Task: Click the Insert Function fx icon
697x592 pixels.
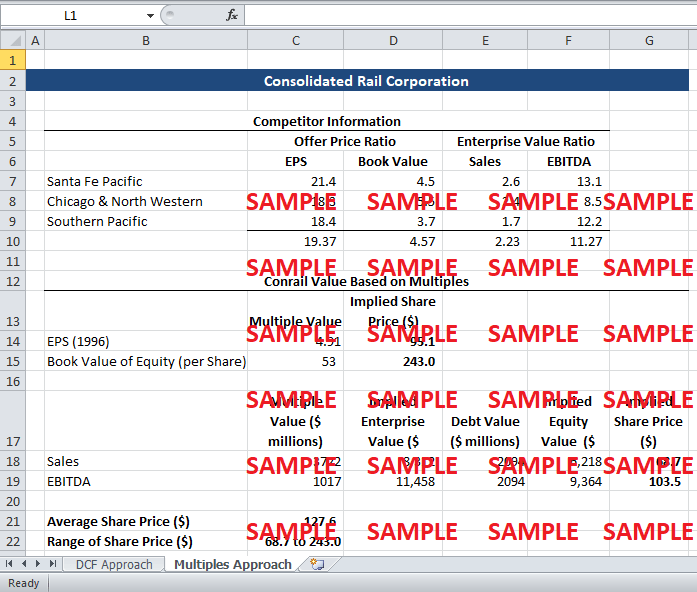Action: [232, 16]
